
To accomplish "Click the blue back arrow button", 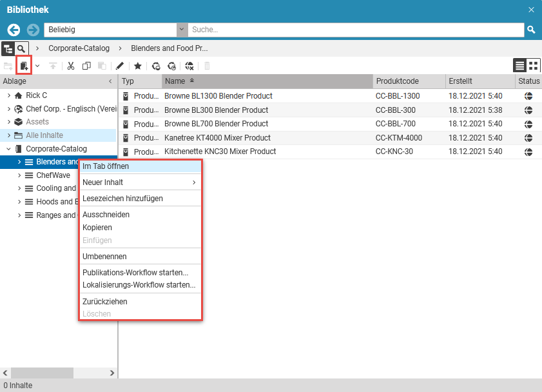I will 14,30.
